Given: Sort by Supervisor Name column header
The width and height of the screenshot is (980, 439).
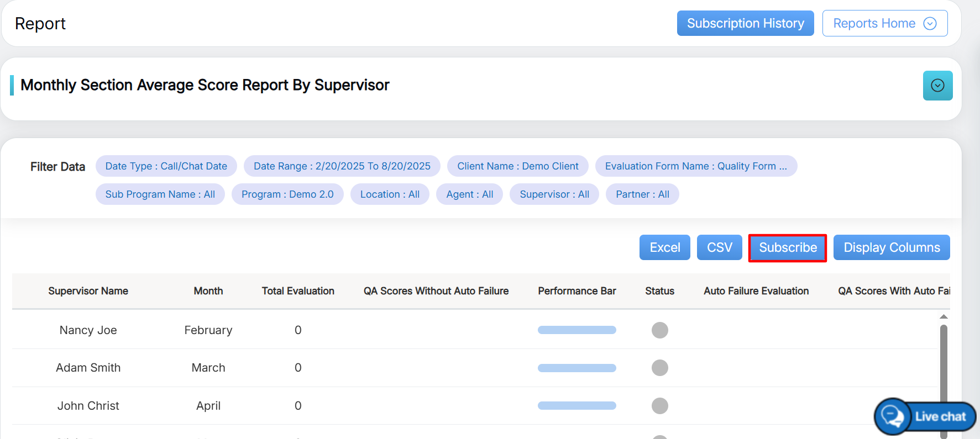Looking at the screenshot, I should [88, 291].
